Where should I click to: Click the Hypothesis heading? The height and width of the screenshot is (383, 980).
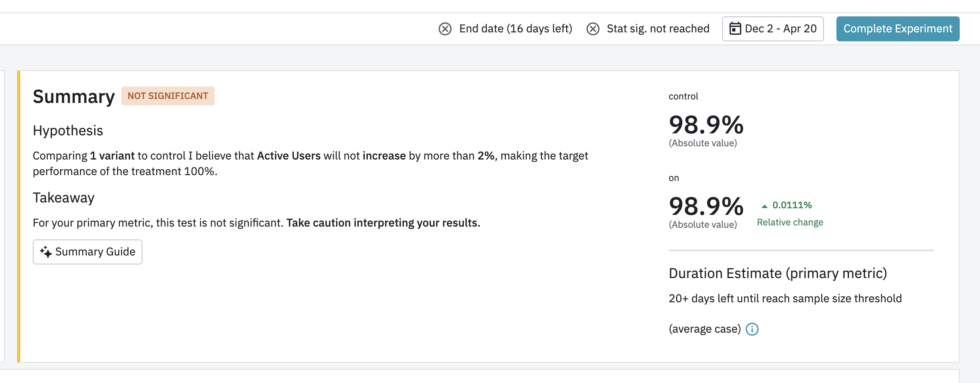(x=68, y=131)
